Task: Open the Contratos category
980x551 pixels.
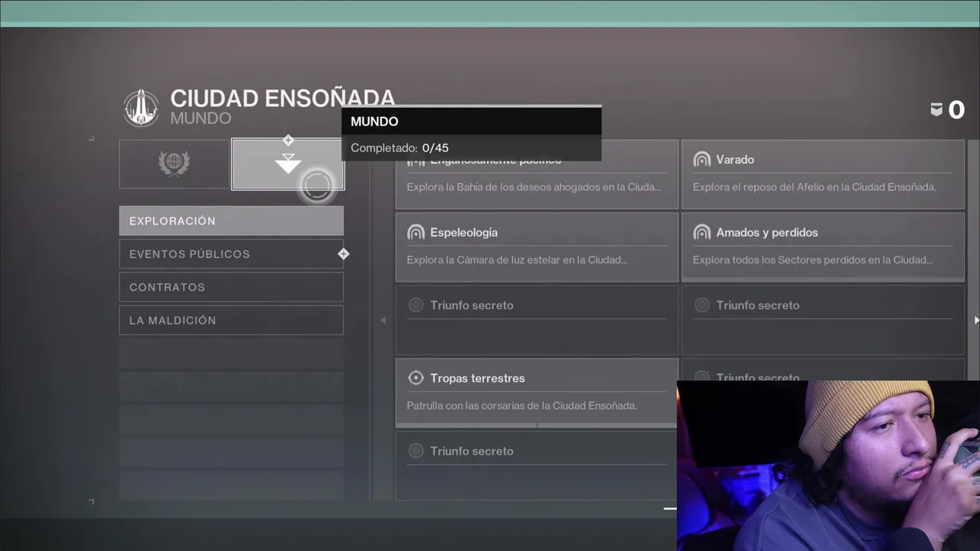Action: point(231,287)
